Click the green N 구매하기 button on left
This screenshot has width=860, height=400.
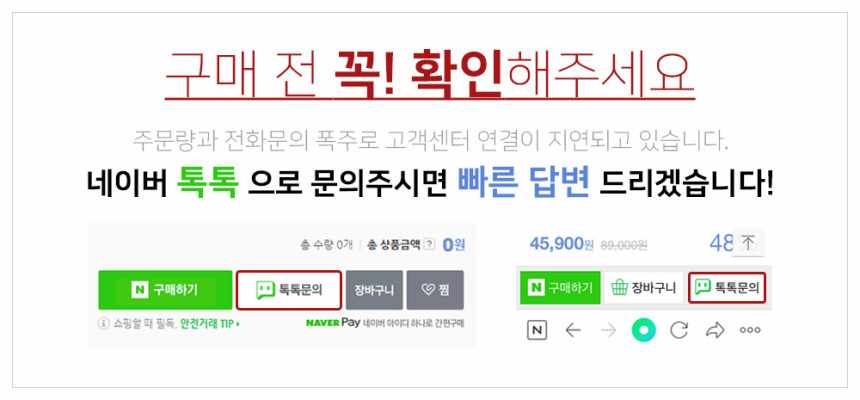click(x=165, y=290)
